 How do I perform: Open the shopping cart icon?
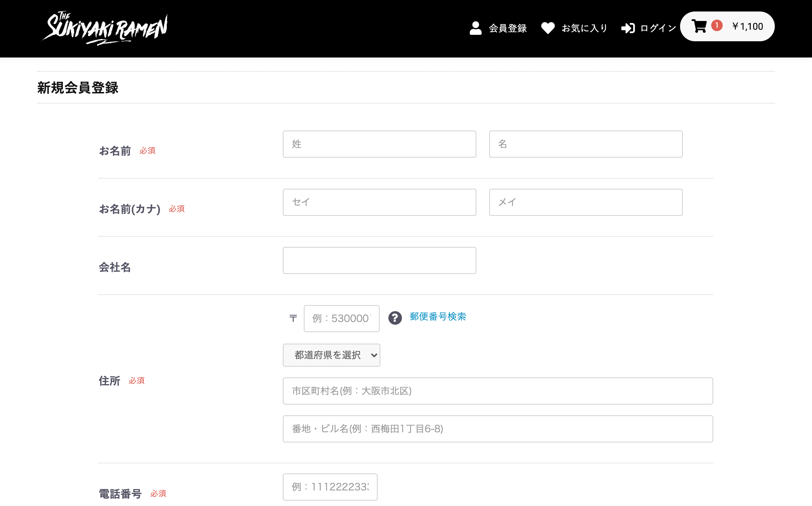pos(699,26)
